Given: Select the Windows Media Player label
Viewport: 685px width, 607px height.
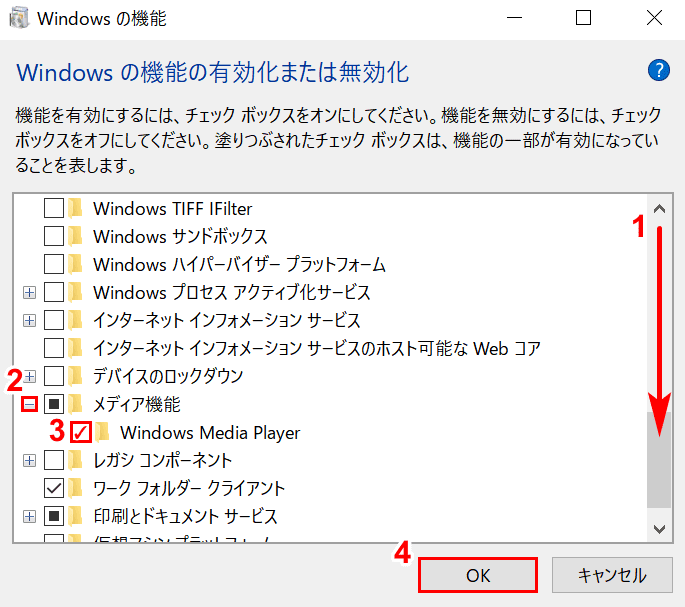Looking at the screenshot, I should click(x=211, y=433).
